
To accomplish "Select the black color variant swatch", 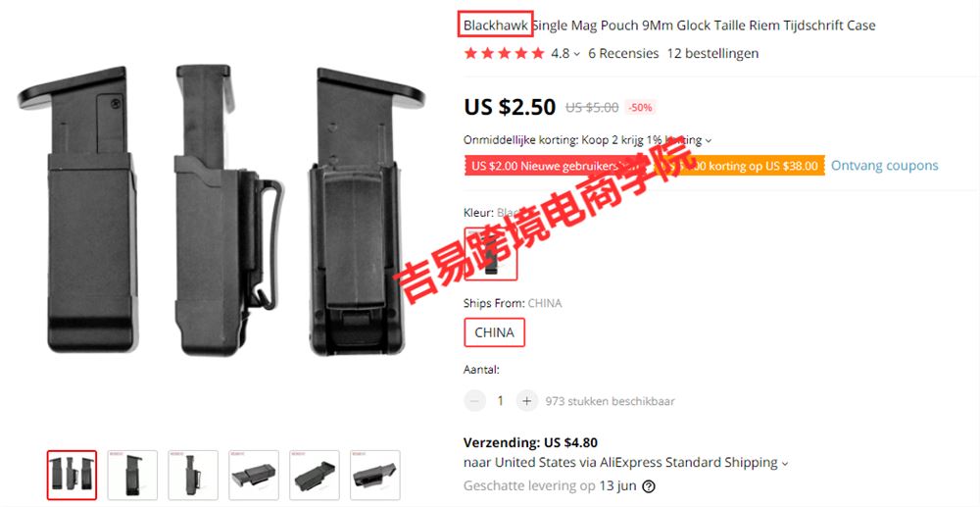I will pos(491,253).
